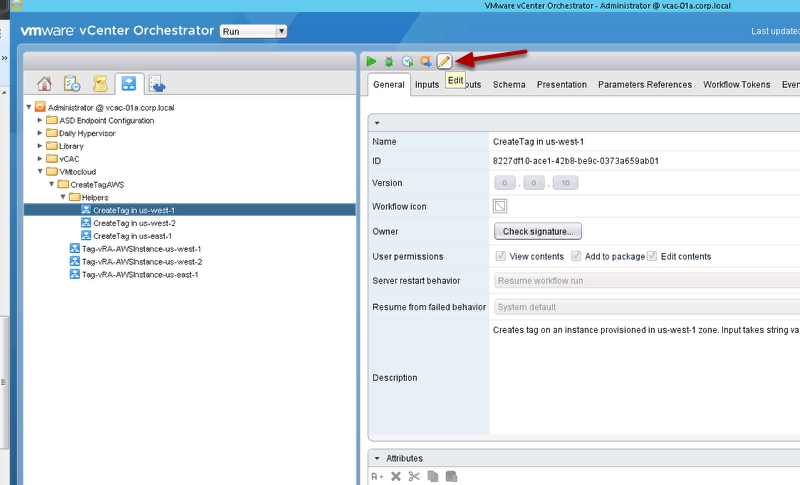
Task: Click the orange synchronize workflow icon
Action: tap(426, 62)
